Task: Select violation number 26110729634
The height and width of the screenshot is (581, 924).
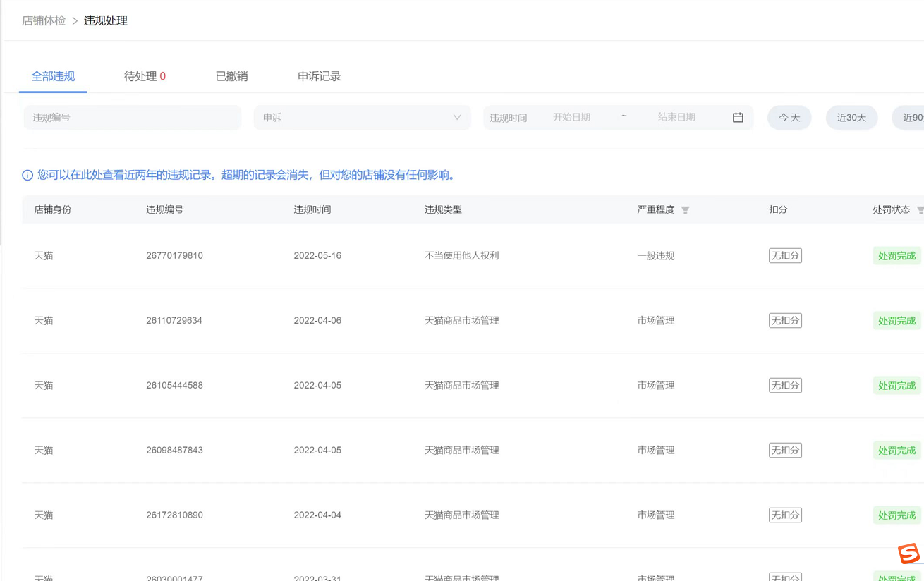Action: tap(174, 321)
